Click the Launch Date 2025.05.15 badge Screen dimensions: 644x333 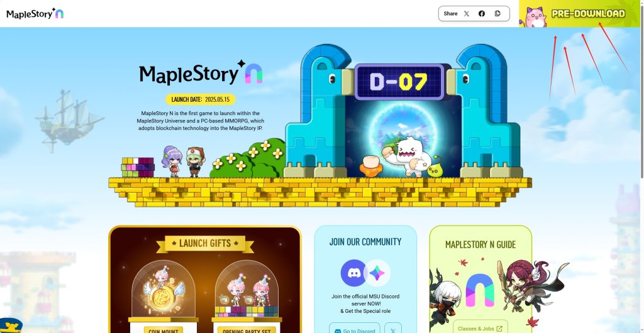point(201,99)
